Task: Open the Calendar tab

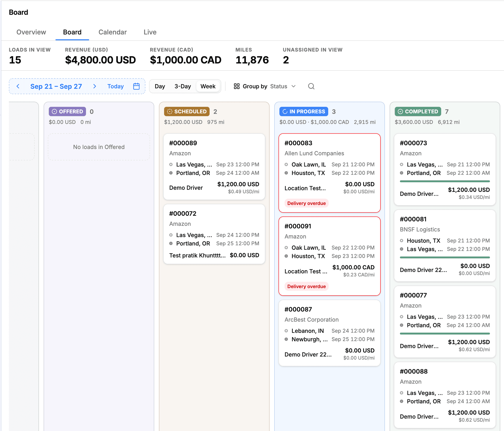Action: [113, 32]
